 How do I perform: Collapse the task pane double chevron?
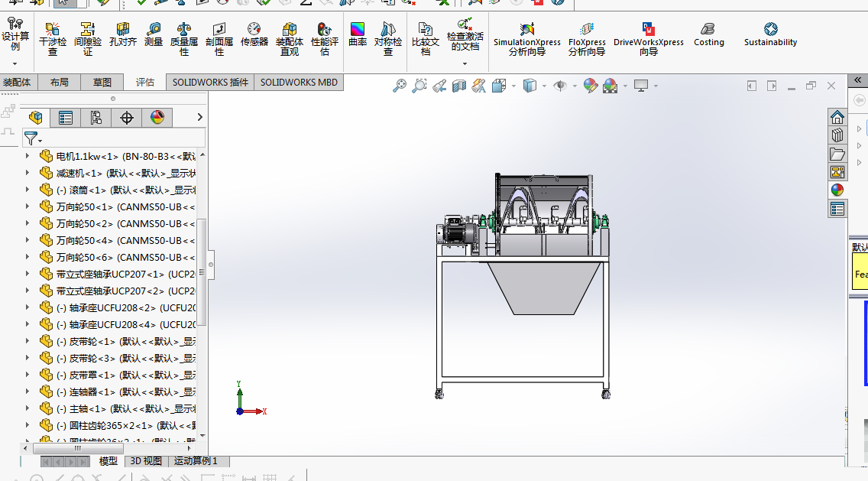(857, 80)
